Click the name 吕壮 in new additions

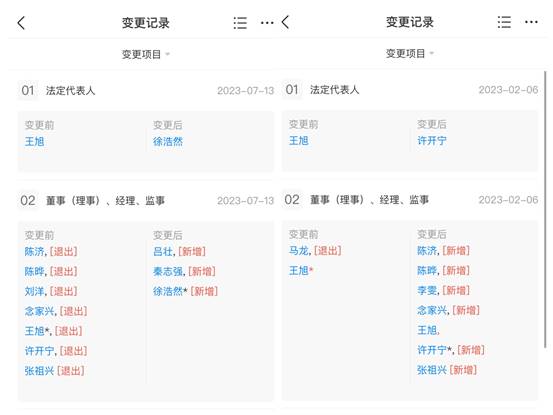pyautogui.click(x=163, y=251)
